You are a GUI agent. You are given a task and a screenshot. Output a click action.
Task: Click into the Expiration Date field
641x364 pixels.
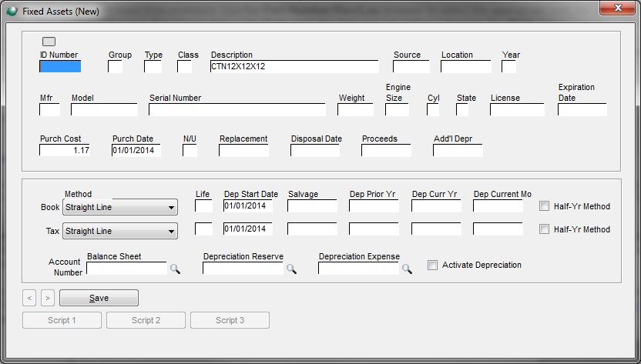[582, 109]
